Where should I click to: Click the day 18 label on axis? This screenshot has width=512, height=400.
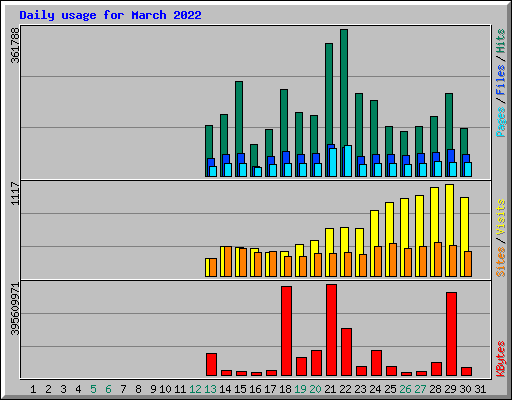click(x=285, y=389)
